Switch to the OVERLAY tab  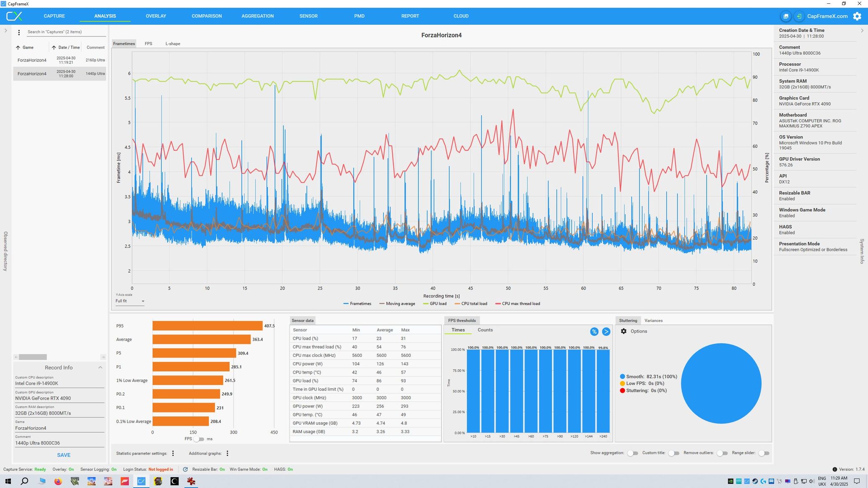(156, 16)
